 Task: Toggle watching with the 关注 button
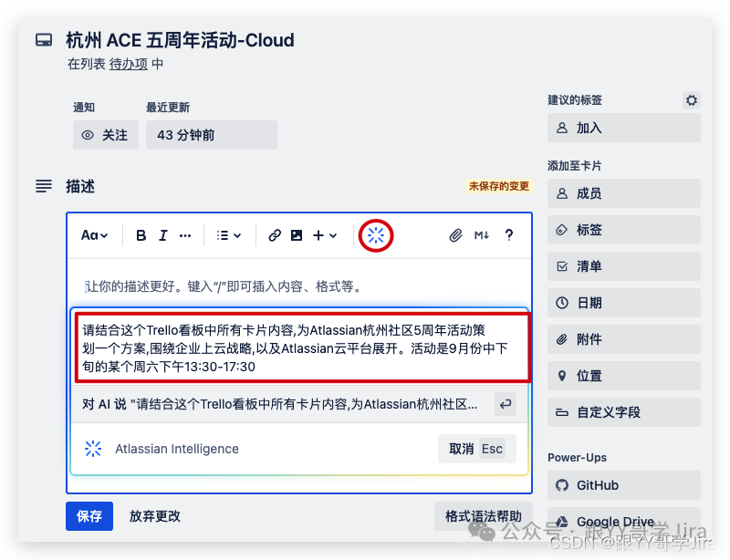point(106,135)
